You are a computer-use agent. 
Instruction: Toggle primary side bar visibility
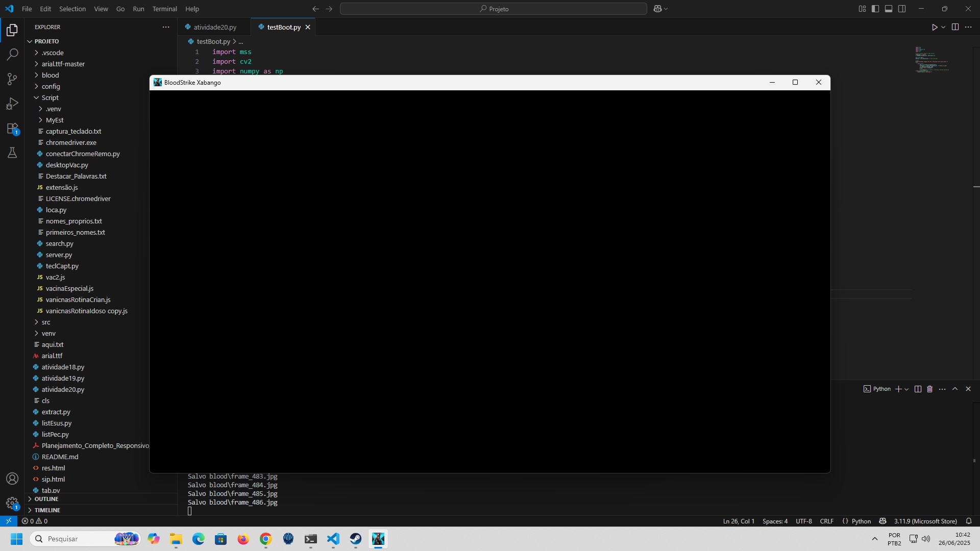pyautogui.click(x=875, y=9)
